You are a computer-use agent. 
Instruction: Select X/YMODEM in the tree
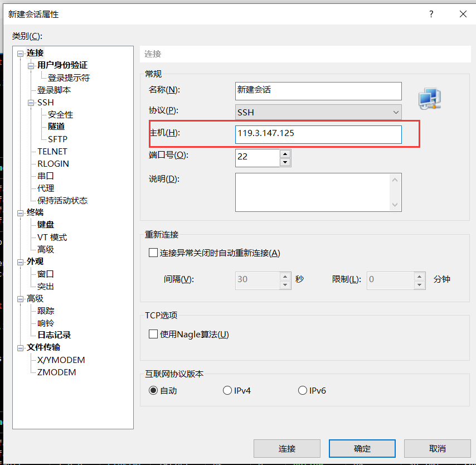tap(61, 360)
